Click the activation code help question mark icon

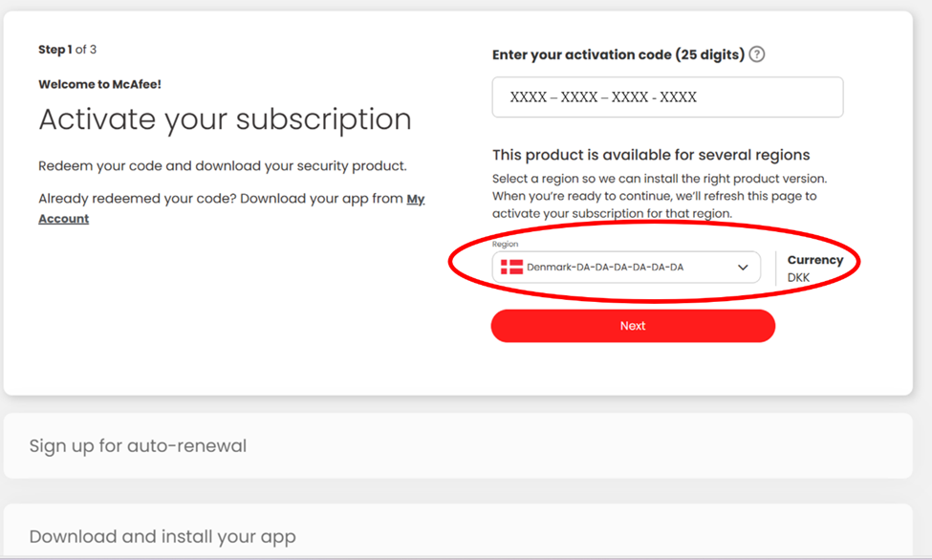[x=757, y=54]
